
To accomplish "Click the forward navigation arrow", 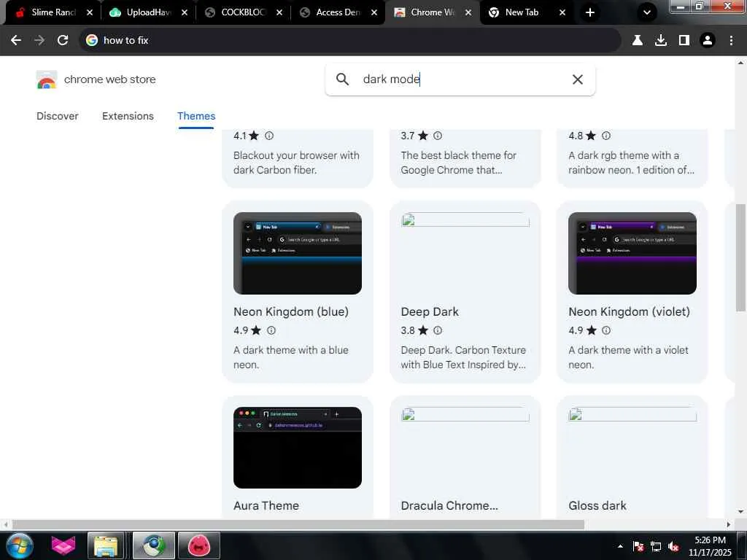I will click(39, 41).
